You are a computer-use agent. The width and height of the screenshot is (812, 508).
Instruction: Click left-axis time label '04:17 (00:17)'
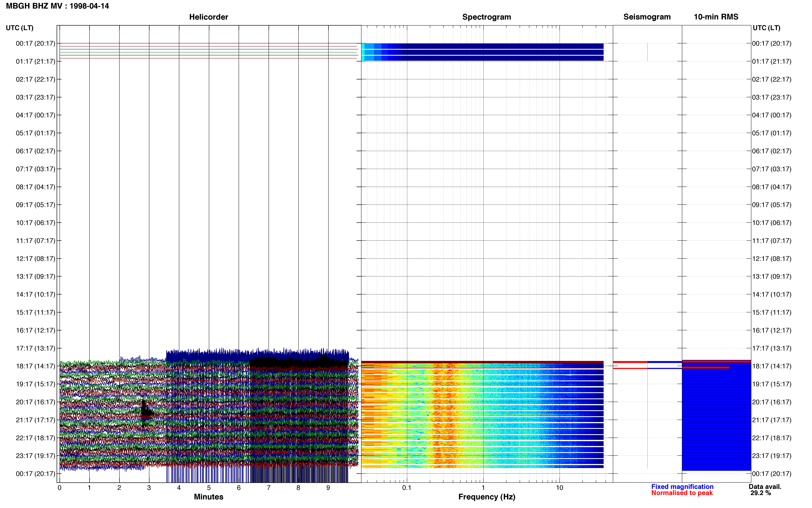[35, 115]
